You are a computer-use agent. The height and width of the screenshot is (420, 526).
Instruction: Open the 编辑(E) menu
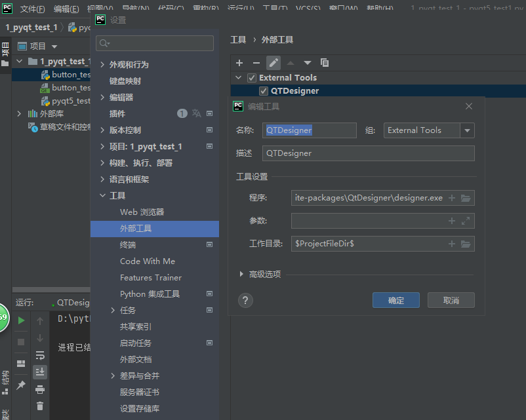coord(66,9)
